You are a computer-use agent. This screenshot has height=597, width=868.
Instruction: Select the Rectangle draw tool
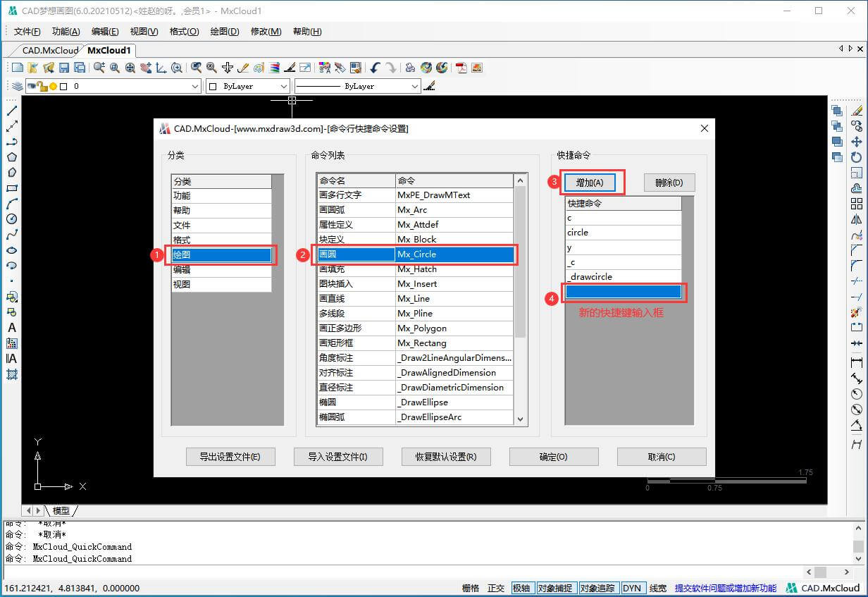click(x=12, y=188)
